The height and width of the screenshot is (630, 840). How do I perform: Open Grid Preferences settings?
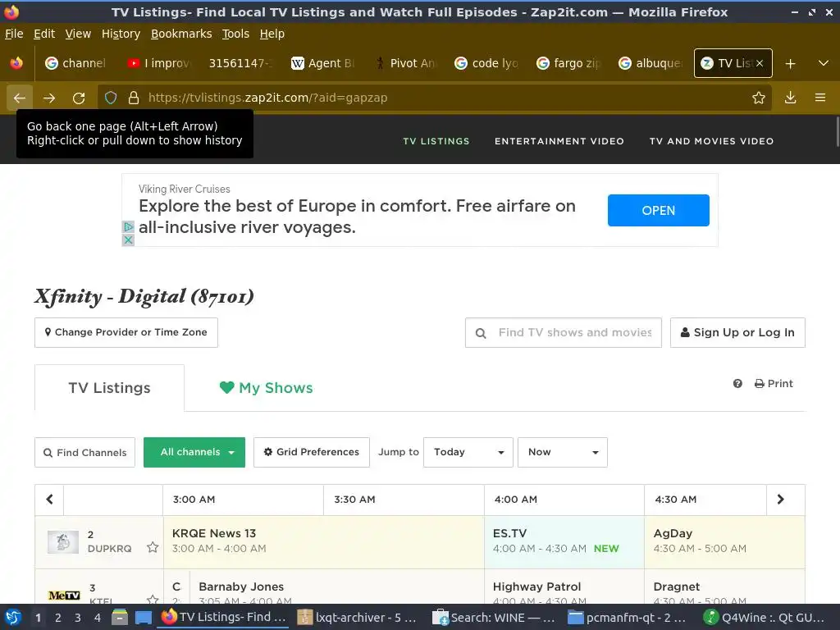coord(311,452)
